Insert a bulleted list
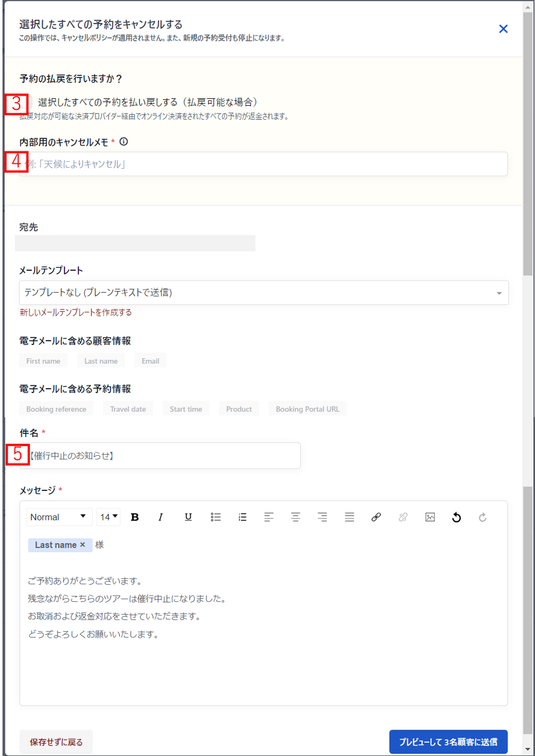 [216, 517]
